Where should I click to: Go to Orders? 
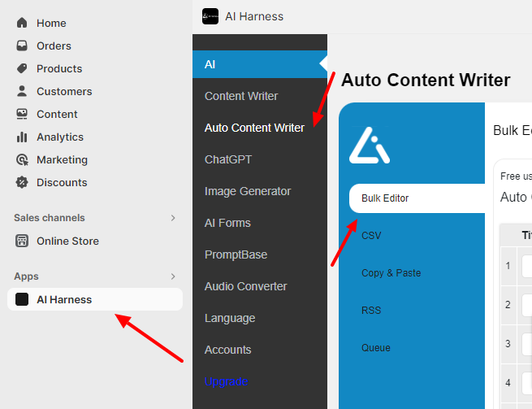[54, 46]
